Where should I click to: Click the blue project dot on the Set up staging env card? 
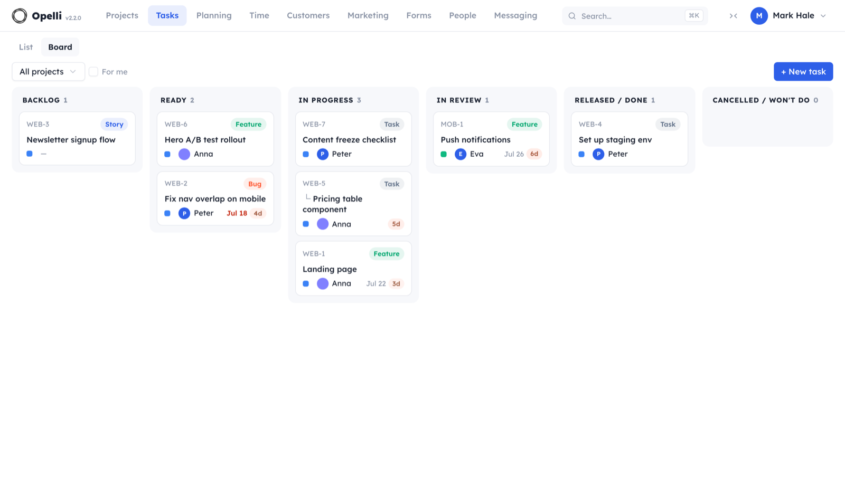point(581,154)
